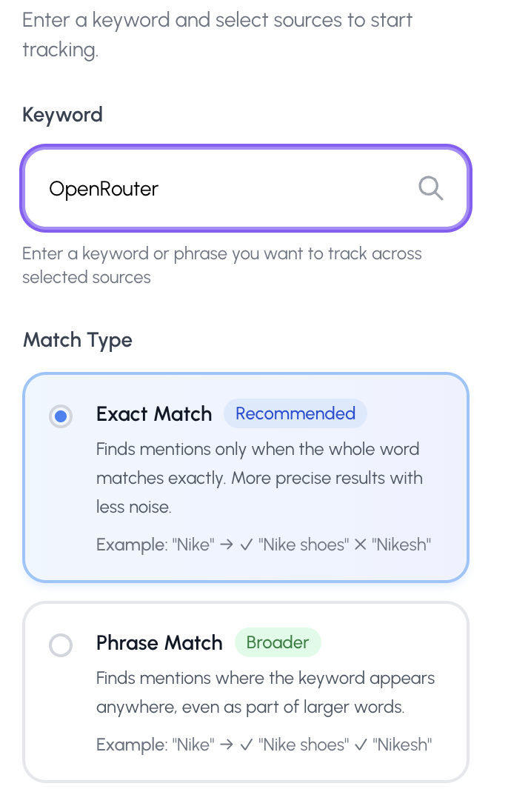Click the Phrase Match "Nike shoes" example text
This screenshot has height=812, width=511.
(303, 745)
